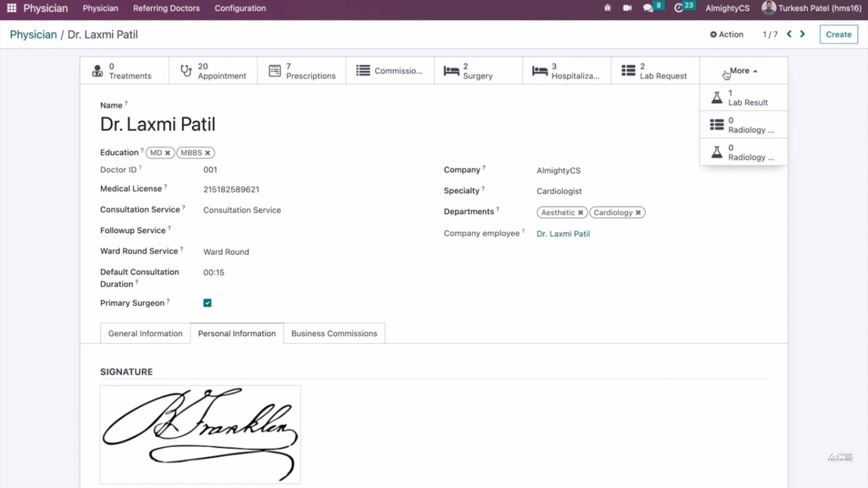Screen dimensions: 868x488
Task: Uncheck the Primary Surgeon checkbox
Action: tap(207, 303)
